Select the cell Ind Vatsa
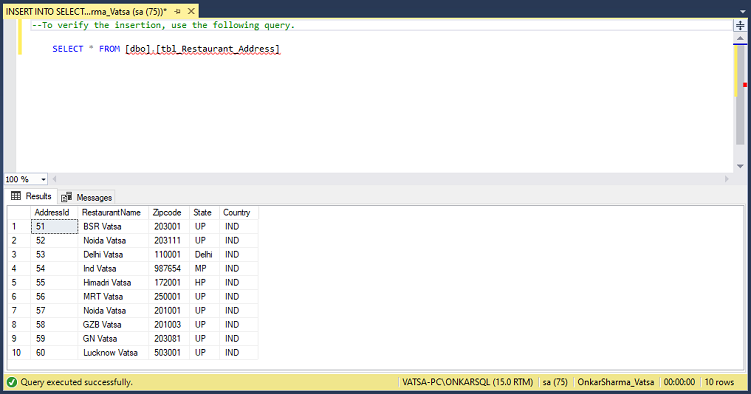The height and width of the screenshot is (394, 751). pyautogui.click(x=113, y=269)
